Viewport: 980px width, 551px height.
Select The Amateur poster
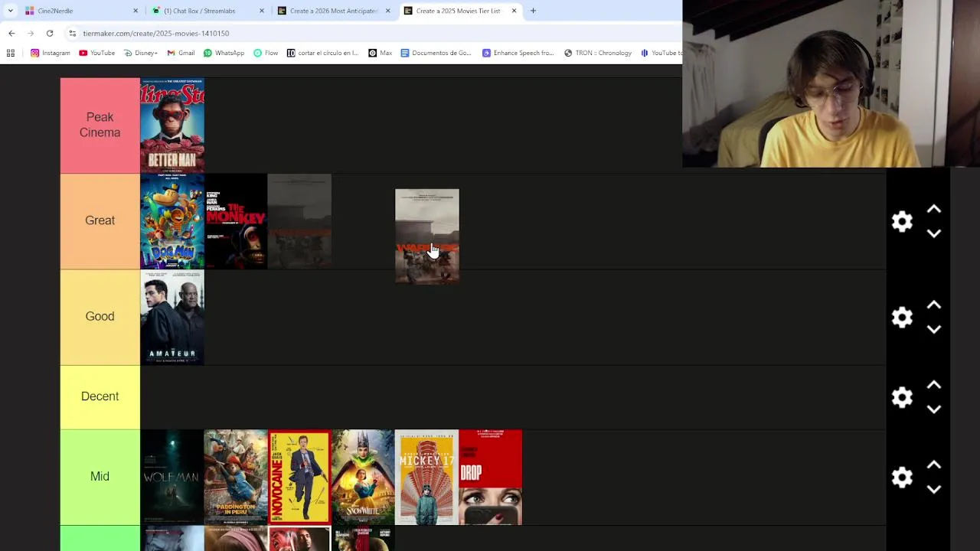[172, 317]
